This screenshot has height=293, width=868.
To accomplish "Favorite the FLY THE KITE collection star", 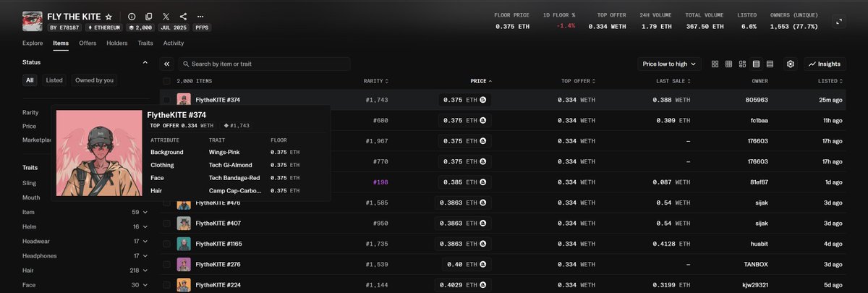I will (x=109, y=17).
